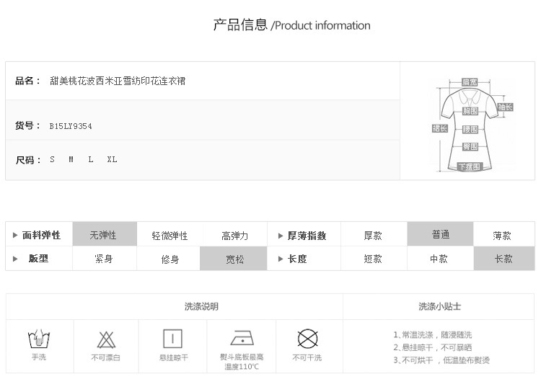
Task: Click the hand wash (手洗) icon
Action: [x=38, y=339]
